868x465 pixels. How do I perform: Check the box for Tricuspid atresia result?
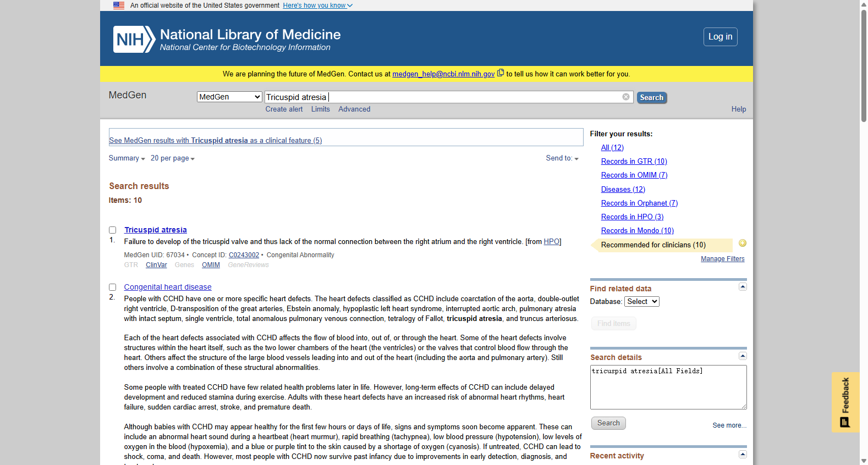tap(113, 230)
